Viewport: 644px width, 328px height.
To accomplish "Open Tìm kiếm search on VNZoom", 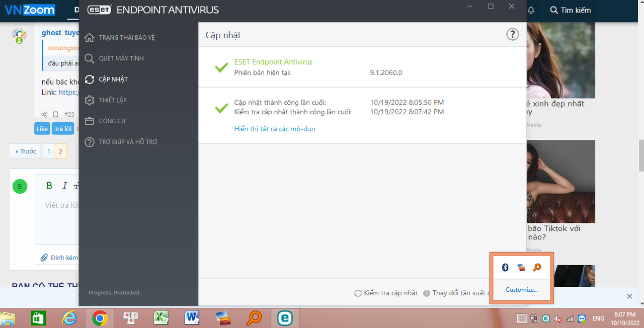I will pos(570,10).
